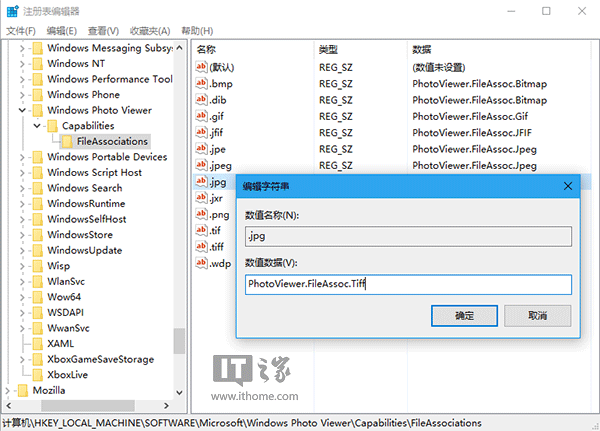Image resolution: width=600 pixels, height=431 pixels.
Task: Select the .wdp string value icon
Action: (x=201, y=263)
